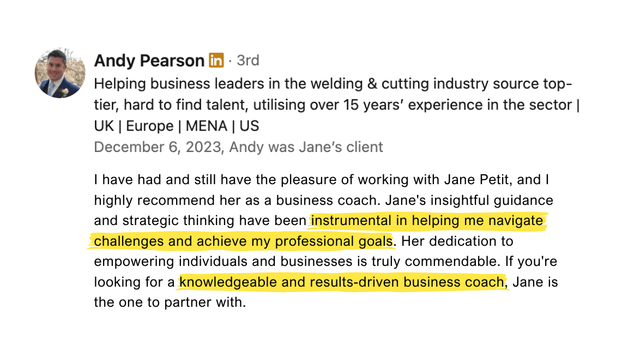Click the LinkedIn premium badge icon

tap(216, 60)
